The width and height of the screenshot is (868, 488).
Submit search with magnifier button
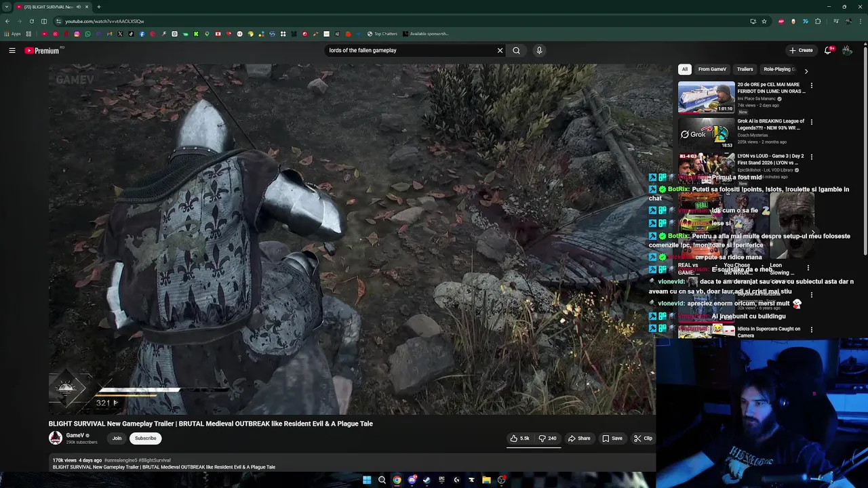coord(516,50)
